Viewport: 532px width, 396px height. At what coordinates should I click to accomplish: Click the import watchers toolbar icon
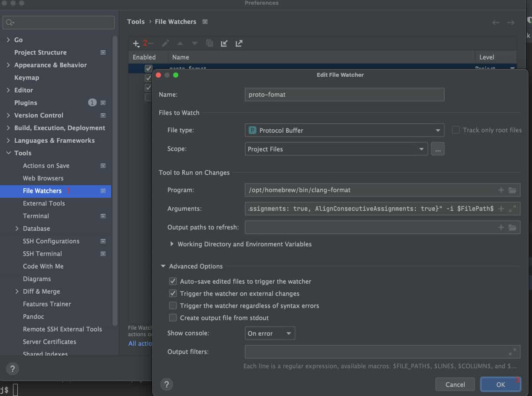click(224, 43)
